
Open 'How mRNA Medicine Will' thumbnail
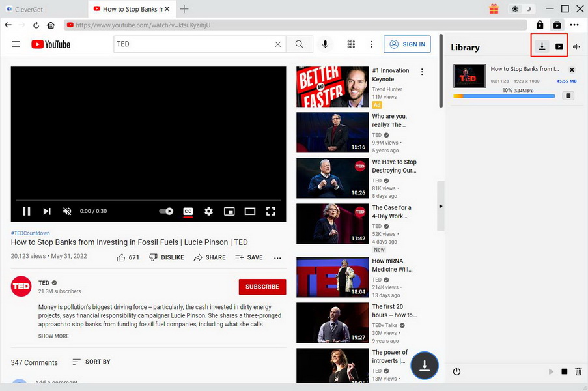pyautogui.click(x=332, y=277)
